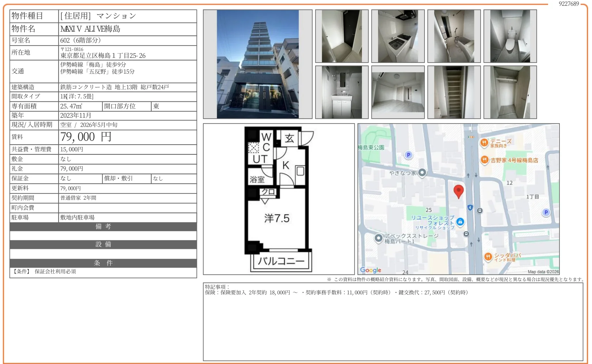Open the living room interior photo

point(398,92)
